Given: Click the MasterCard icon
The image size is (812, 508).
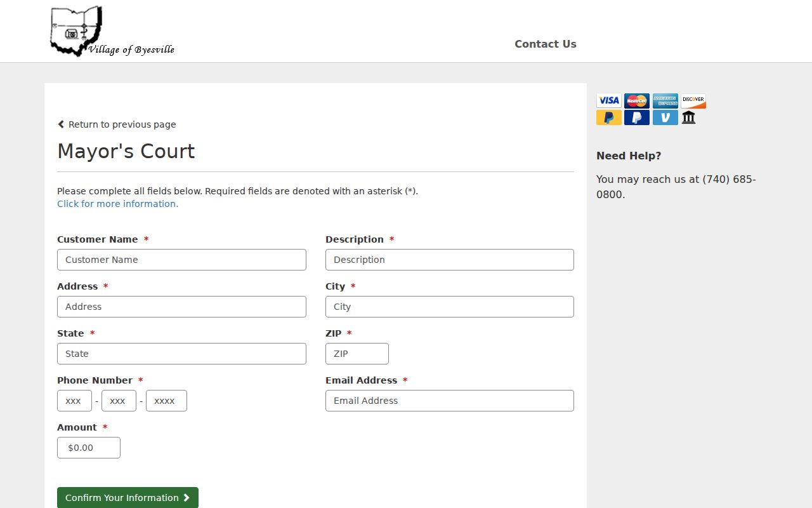Looking at the screenshot, I should (636, 100).
